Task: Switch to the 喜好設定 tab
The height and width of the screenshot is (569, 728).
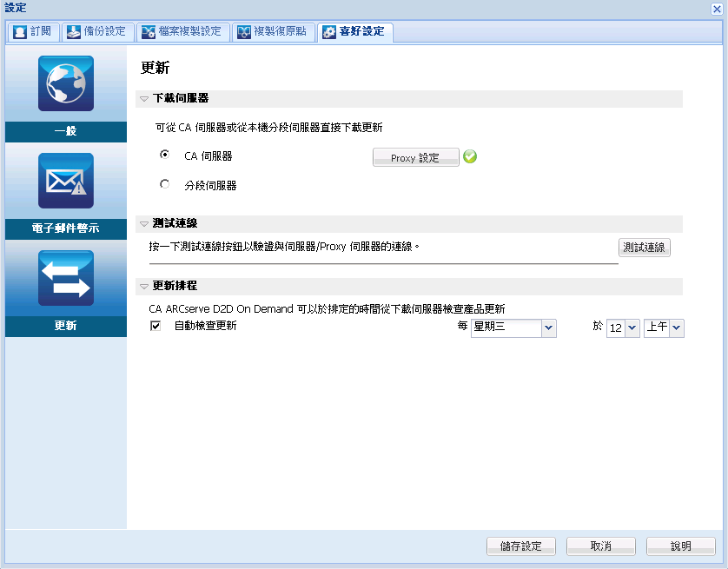Action: [x=355, y=32]
